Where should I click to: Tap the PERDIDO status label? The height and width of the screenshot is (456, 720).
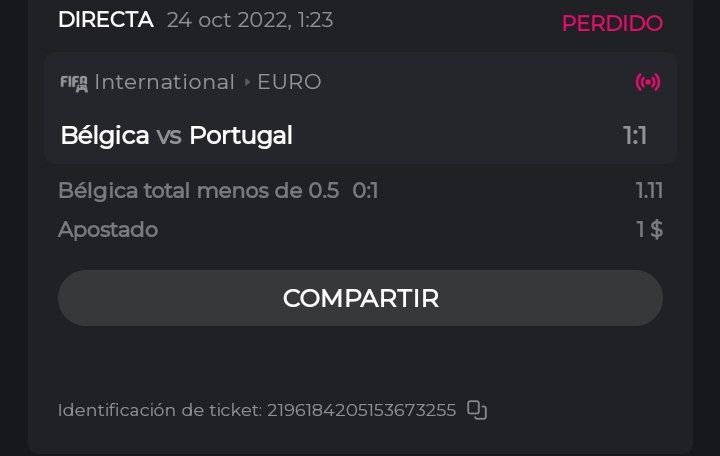point(612,23)
